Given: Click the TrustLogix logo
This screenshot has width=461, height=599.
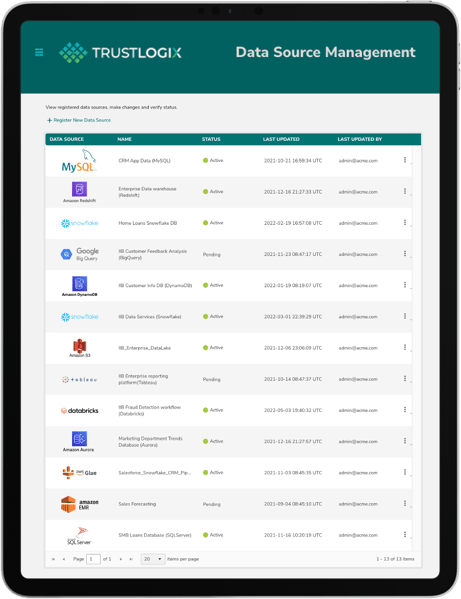Looking at the screenshot, I should (120, 53).
